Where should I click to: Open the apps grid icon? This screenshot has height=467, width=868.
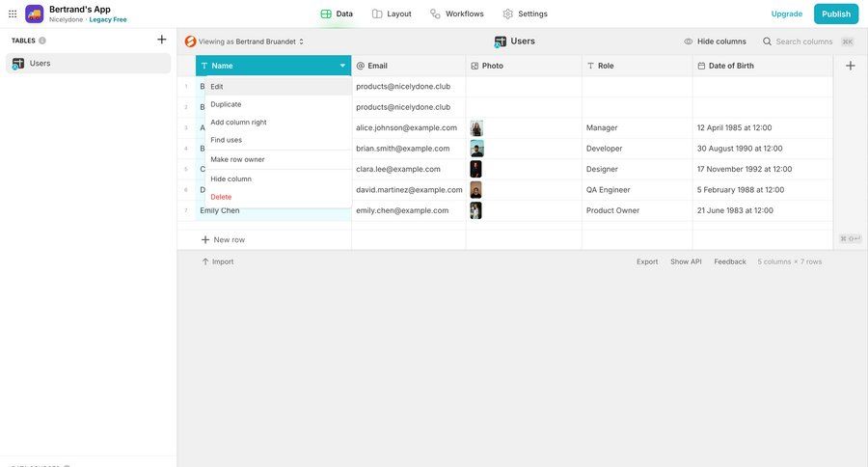[x=13, y=14]
